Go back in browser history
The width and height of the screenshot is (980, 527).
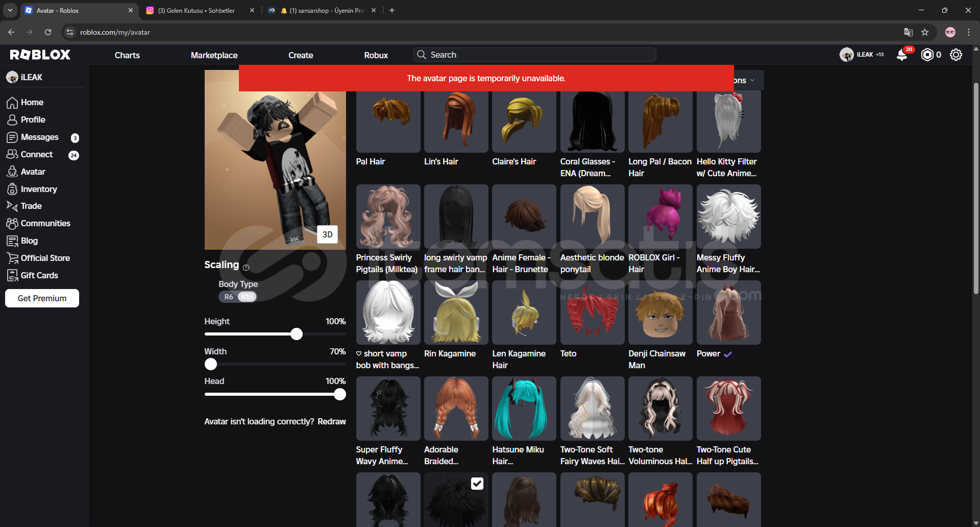point(11,32)
